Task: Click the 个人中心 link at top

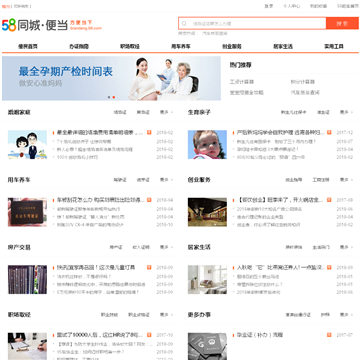Action: [x=291, y=6]
